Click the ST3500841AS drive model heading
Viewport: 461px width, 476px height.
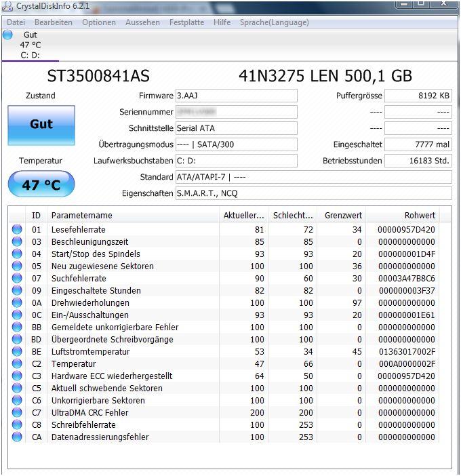[x=98, y=76]
